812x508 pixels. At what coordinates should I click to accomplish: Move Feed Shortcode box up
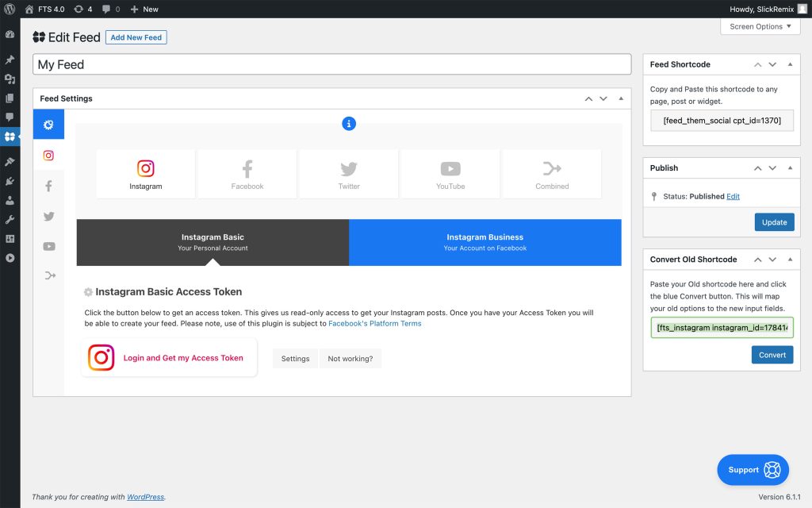click(x=757, y=64)
